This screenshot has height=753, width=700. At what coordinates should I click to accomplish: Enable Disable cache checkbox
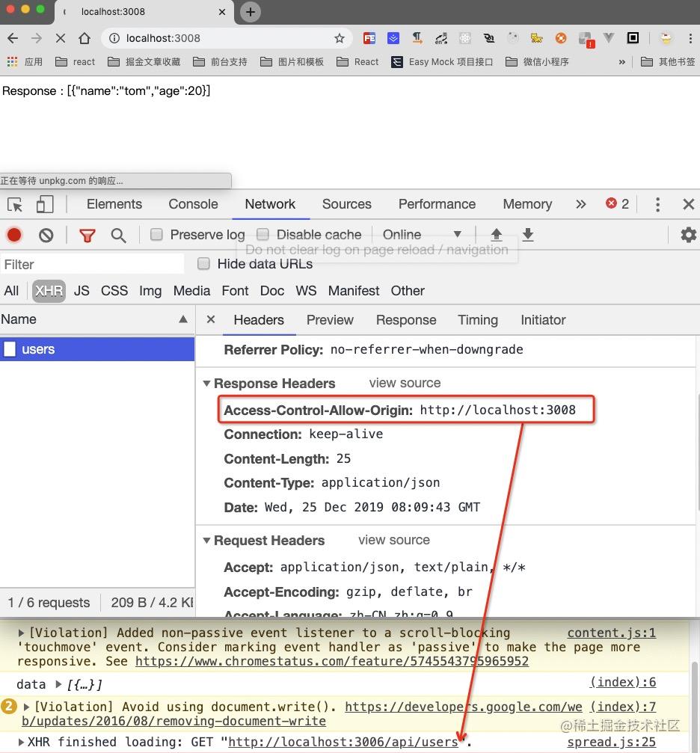coord(262,234)
